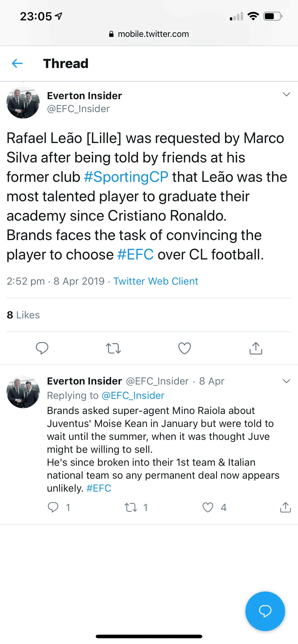Image resolution: width=298 pixels, height=644 pixels.
Task: Open the #EFC hashtag in reply tweet
Action: point(99,488)
